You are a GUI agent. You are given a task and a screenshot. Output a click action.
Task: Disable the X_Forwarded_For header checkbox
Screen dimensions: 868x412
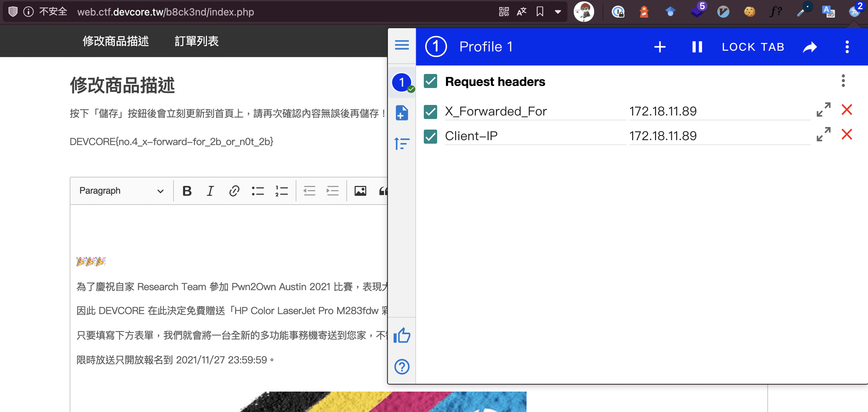[430, 112]
